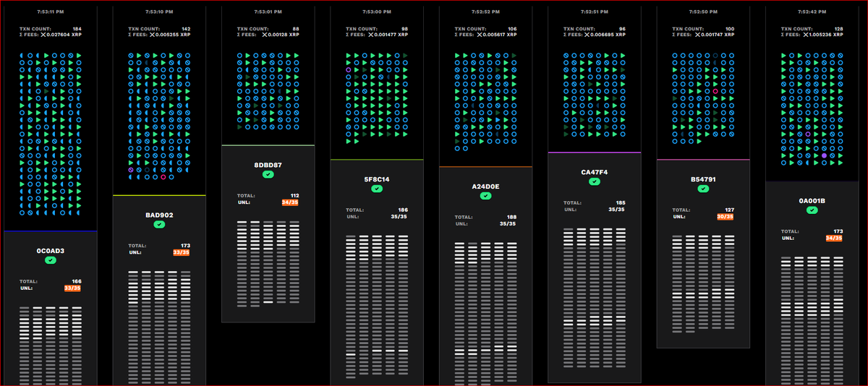Open ledger hash 5F8C14
This screenshot has height=386, width=868.
(x=377, y=179)
